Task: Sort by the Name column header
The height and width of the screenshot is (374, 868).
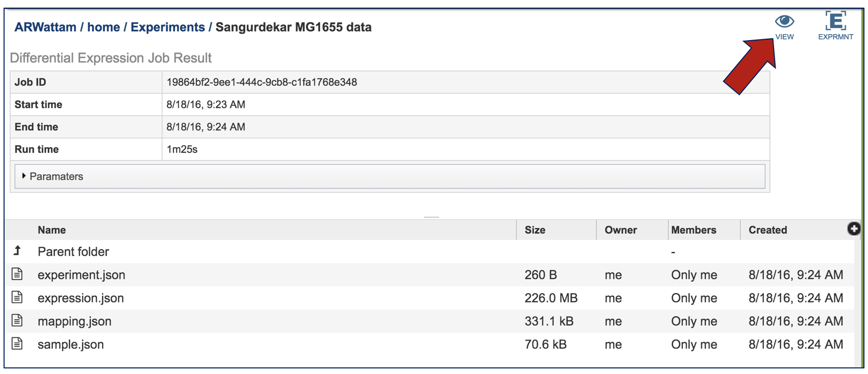Action: pyautogui.click(x=52, y=230)
